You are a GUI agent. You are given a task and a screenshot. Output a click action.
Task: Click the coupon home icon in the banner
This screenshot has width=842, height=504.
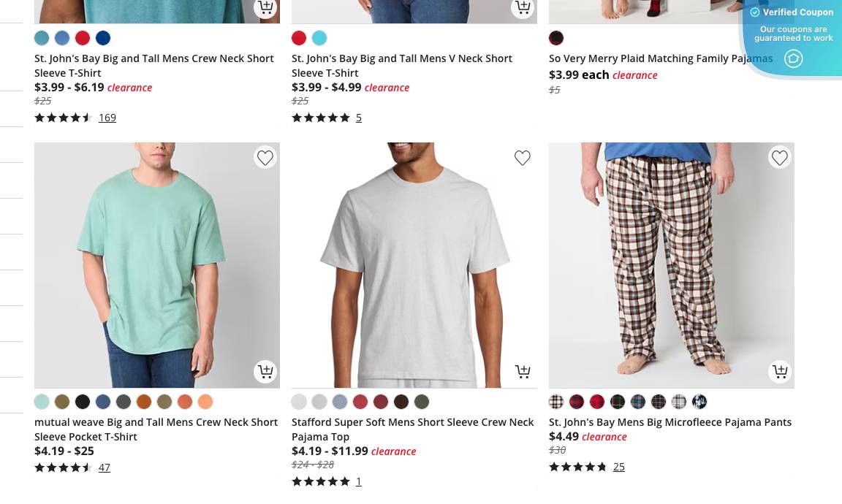(x=794, y=58)
